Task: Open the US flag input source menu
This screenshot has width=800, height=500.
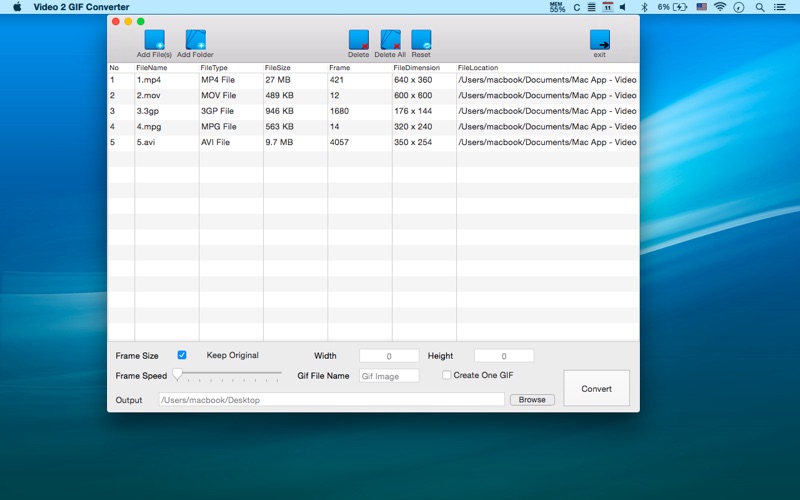Action: click(702, 7)
